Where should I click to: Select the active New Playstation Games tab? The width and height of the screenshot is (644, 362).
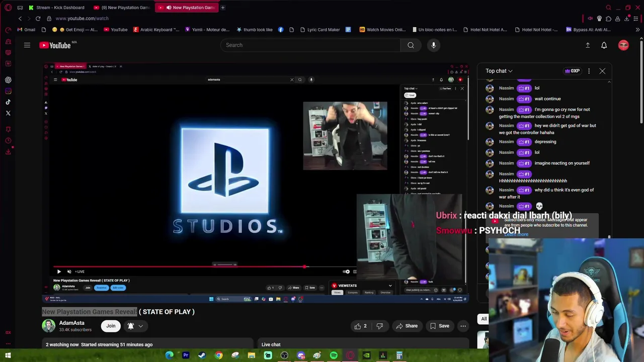pyautogui.click(x=186, y=8)
